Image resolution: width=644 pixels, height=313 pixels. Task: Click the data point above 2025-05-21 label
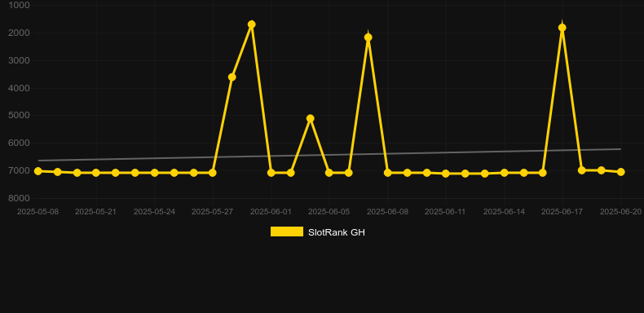tap(96, 173)
